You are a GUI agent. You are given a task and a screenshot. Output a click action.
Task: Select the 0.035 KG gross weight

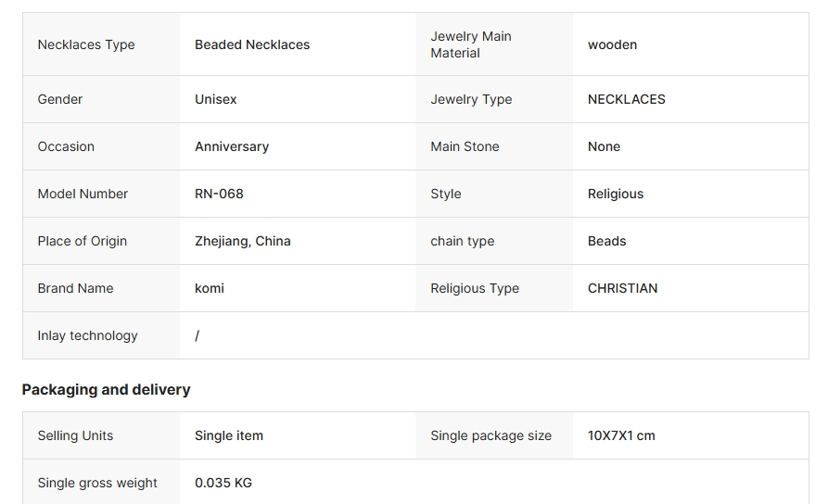[223, 483]
